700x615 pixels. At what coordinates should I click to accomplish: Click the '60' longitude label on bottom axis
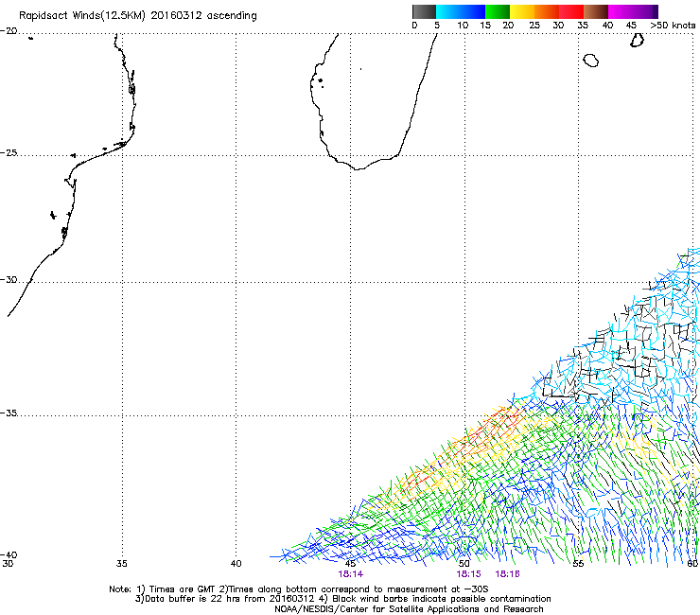point(692,564)
